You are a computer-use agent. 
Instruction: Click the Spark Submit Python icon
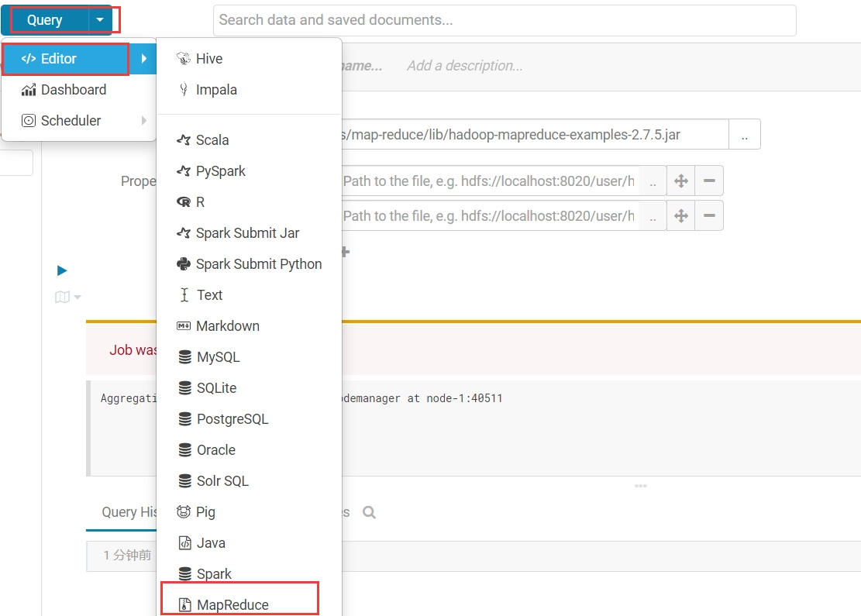(184, 264)
